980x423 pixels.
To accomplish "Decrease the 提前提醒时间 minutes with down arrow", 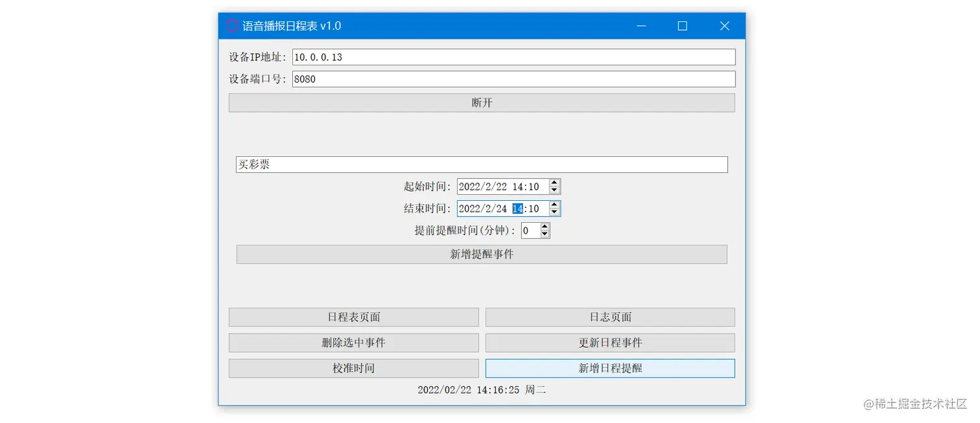I will (545, 234).
